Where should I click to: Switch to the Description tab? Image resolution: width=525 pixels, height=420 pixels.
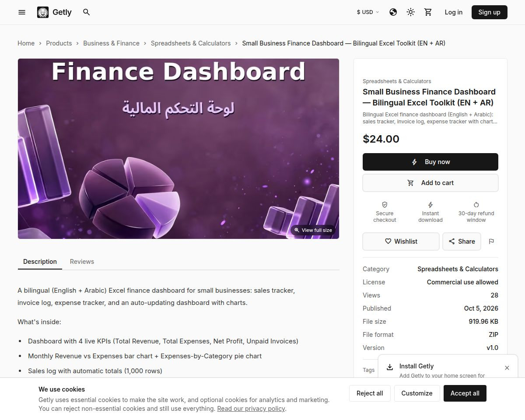[x=40, y=262]
